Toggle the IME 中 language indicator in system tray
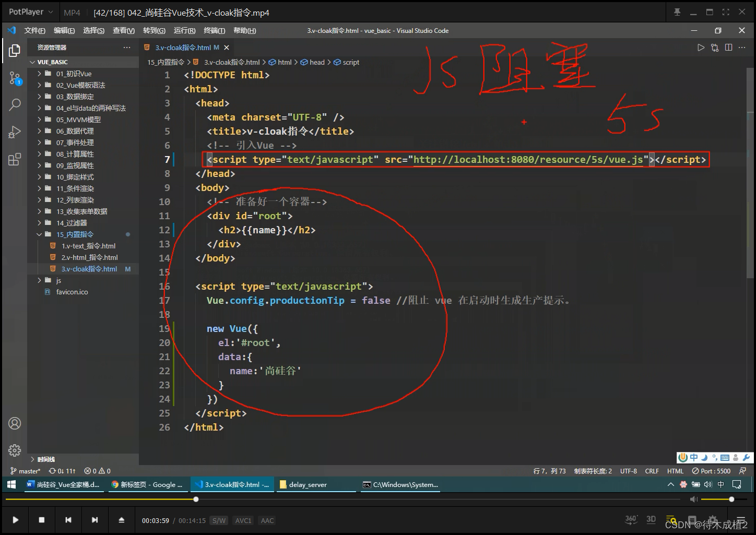The image size is (756, 535). point(721,484)
